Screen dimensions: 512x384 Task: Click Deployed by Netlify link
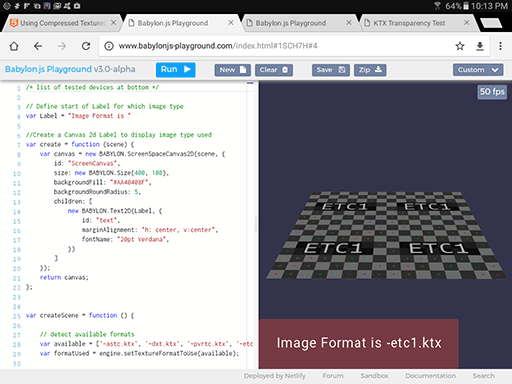(x=275, y=376)
